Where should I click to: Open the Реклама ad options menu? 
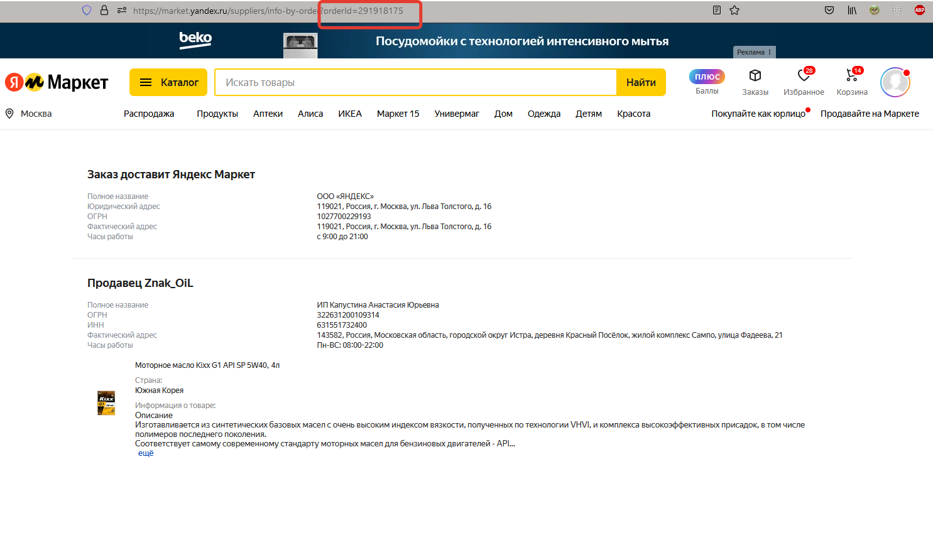pyautogui.click(x=755, y=52)
